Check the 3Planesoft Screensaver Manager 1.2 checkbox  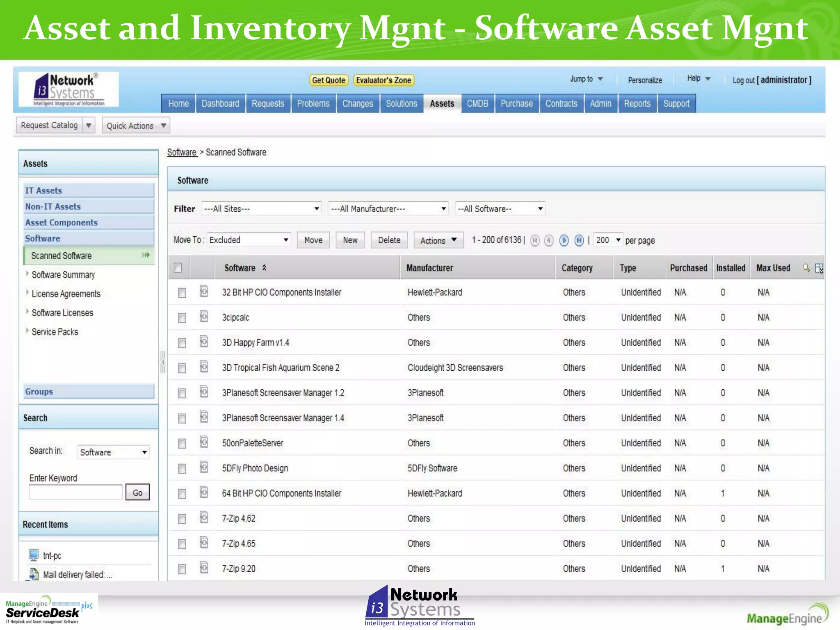(x=182, y=393)
